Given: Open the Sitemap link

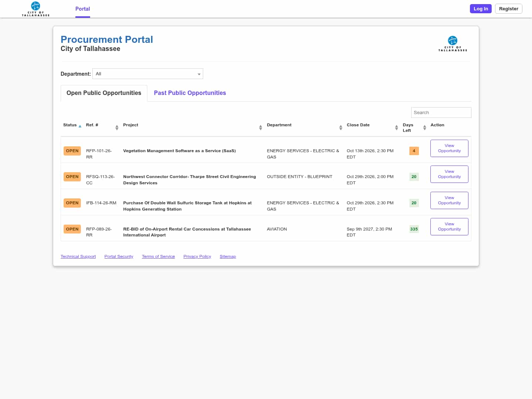Looking at the screenshot, I should coord(228,256).
